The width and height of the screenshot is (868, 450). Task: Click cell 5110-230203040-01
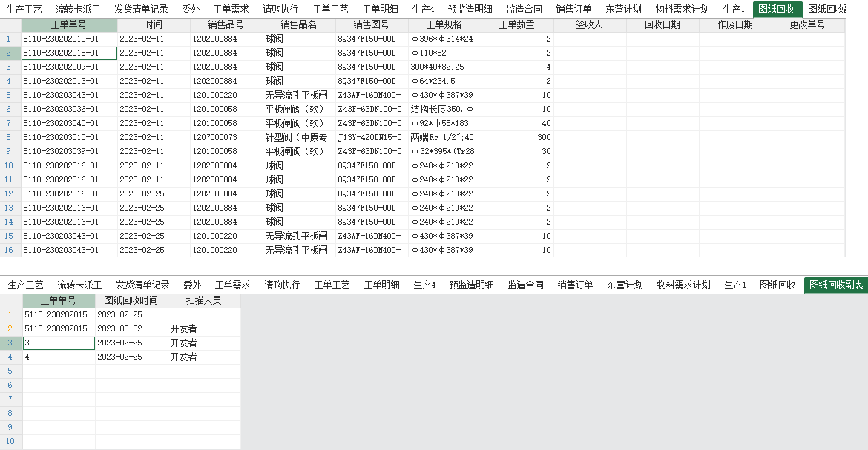point(69,123)
